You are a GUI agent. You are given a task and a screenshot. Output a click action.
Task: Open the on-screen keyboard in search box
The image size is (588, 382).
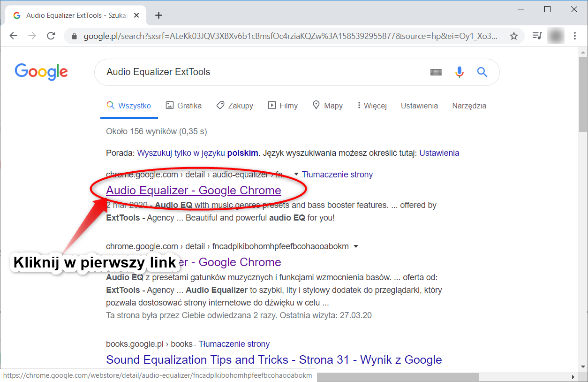pos(436,72)
